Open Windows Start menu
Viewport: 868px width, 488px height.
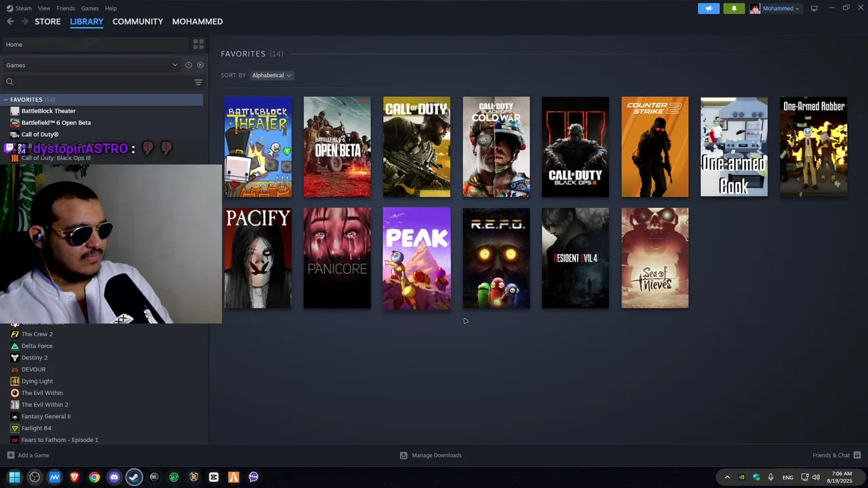pyautogui.click(x=15, y=477)
